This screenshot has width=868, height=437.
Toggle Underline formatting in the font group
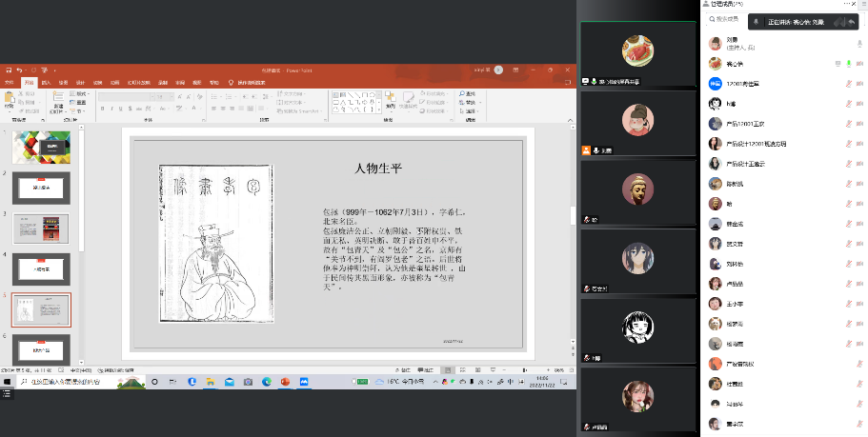coord(118,108)
